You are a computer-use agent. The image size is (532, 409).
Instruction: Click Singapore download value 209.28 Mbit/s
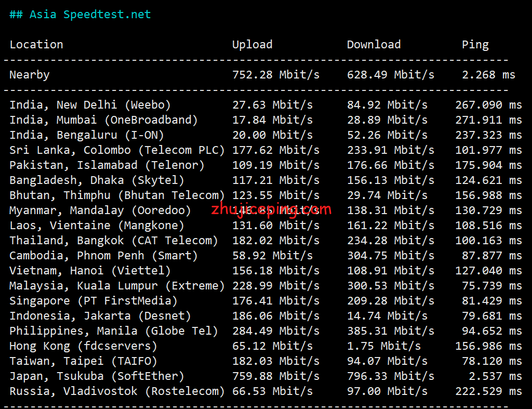click(391, 301)
